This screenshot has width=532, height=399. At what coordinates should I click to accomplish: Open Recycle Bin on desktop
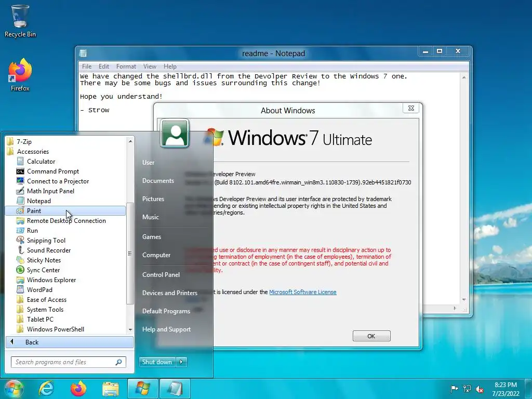(x=20, y=21)
